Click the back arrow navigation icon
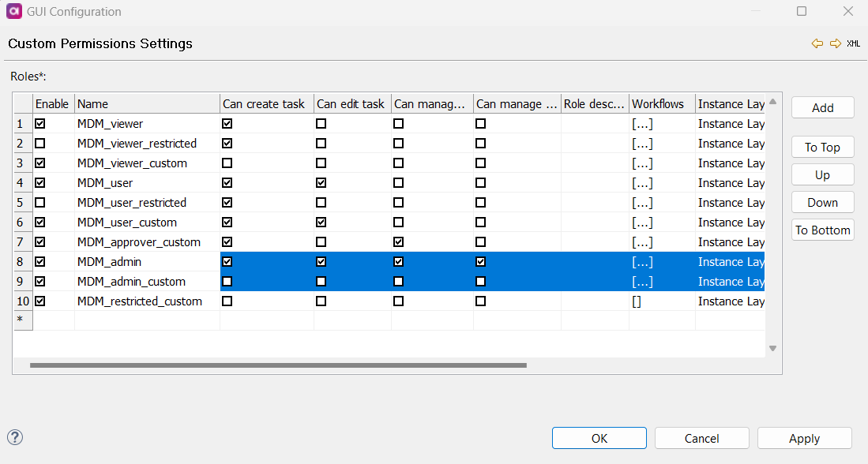This screenshot has width=868, height=464. point(817,43)
